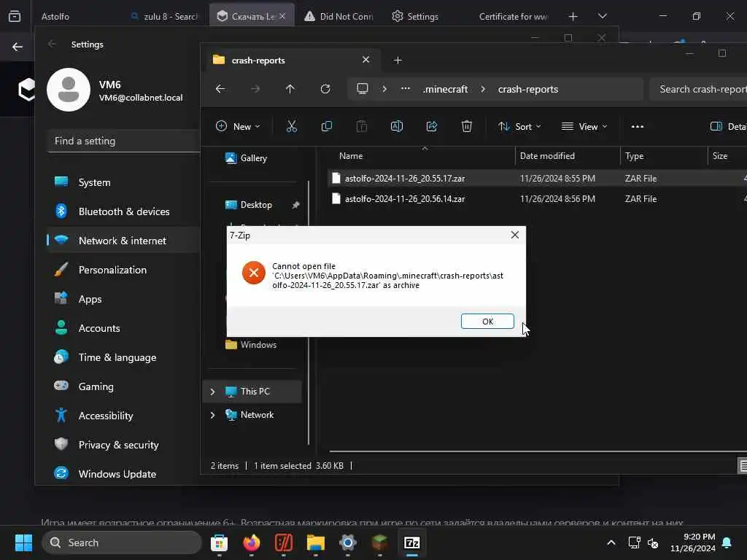
Task: Expand chevron after .minecraft breadcrumb
Action: (x=483, y=89)
